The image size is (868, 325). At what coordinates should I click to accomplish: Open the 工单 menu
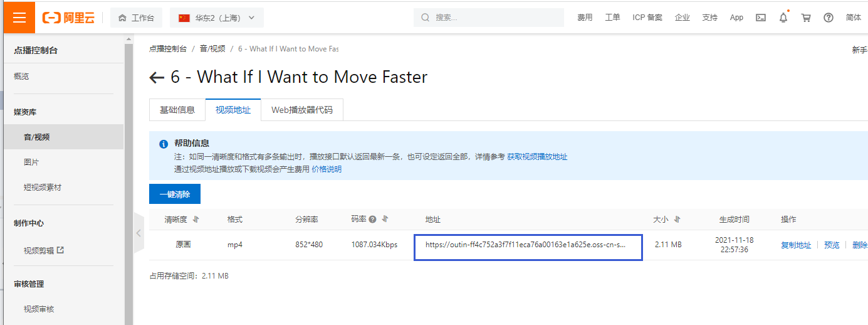point(612,18)
